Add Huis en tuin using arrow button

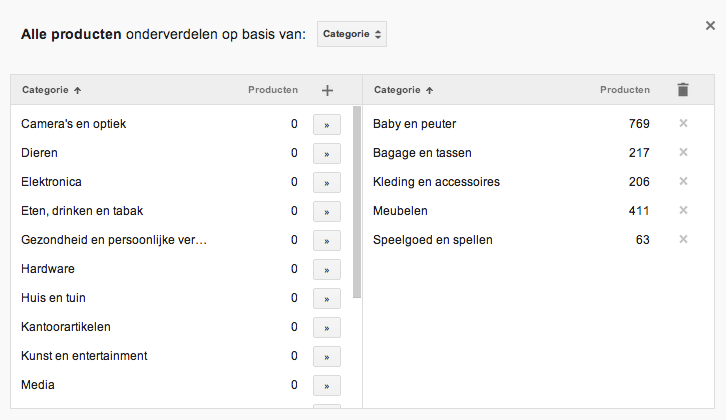[x=326, y=299]
